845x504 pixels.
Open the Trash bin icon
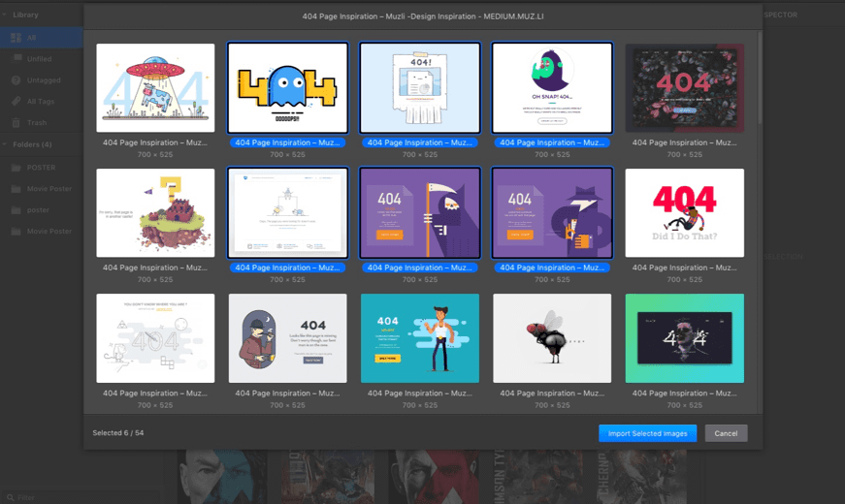pyautogui.click(x=16, y=122)
